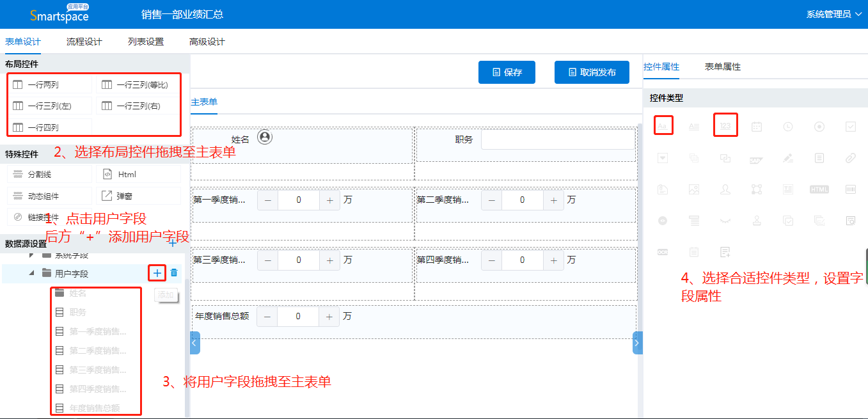Decrease 第二季度销售 value with minus
Screen dimensions: 868x419
491,200
